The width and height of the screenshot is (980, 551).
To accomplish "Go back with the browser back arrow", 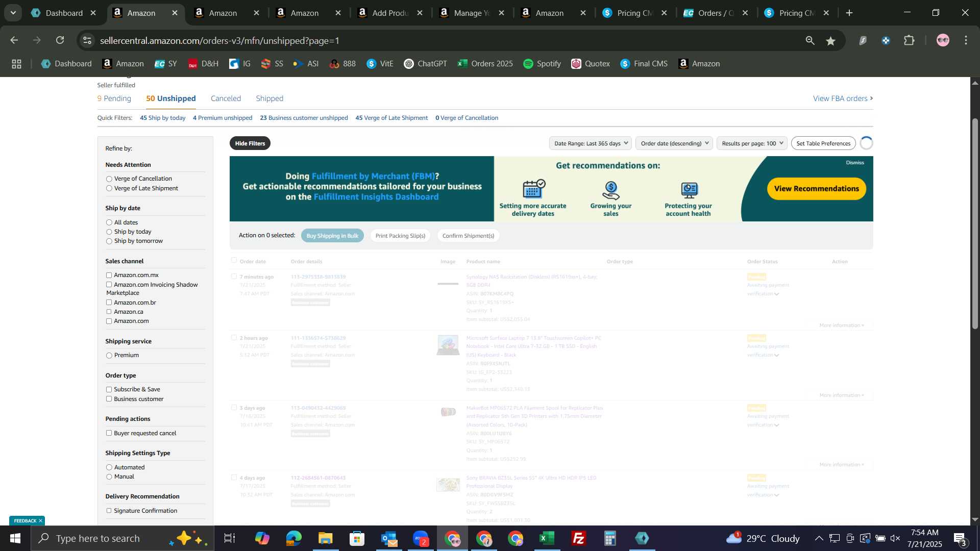I will [x=14, y=40].
